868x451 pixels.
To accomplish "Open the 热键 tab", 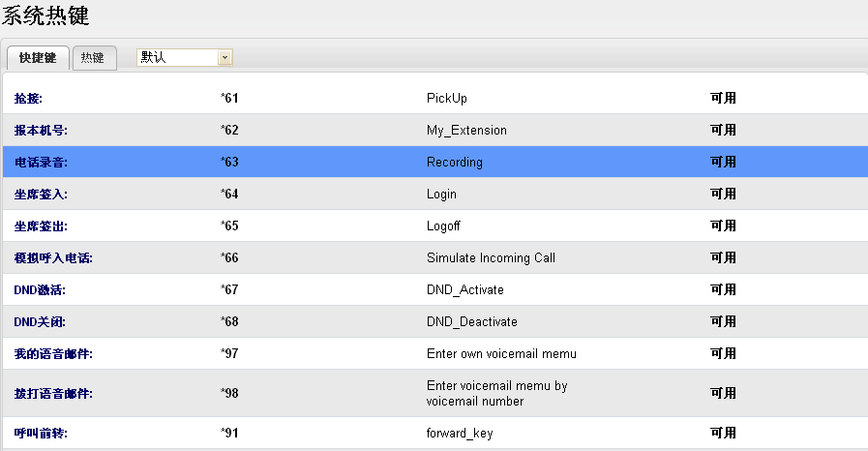I will coord(93,58).
